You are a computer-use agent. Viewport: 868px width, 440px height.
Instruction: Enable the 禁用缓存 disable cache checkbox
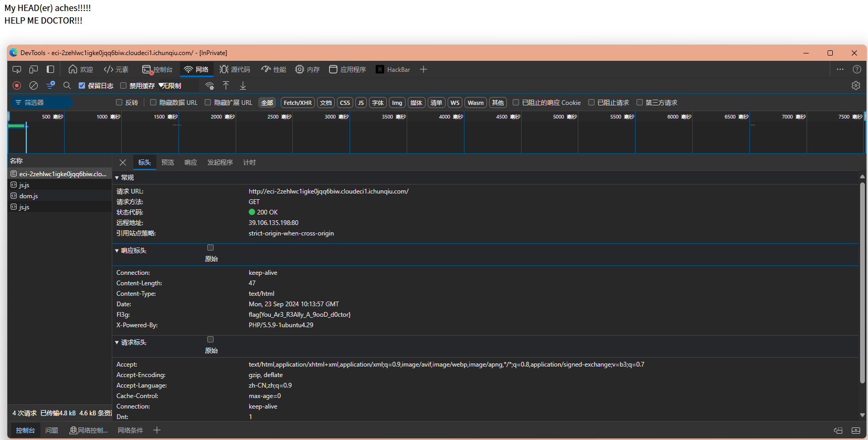click(123, 85)
